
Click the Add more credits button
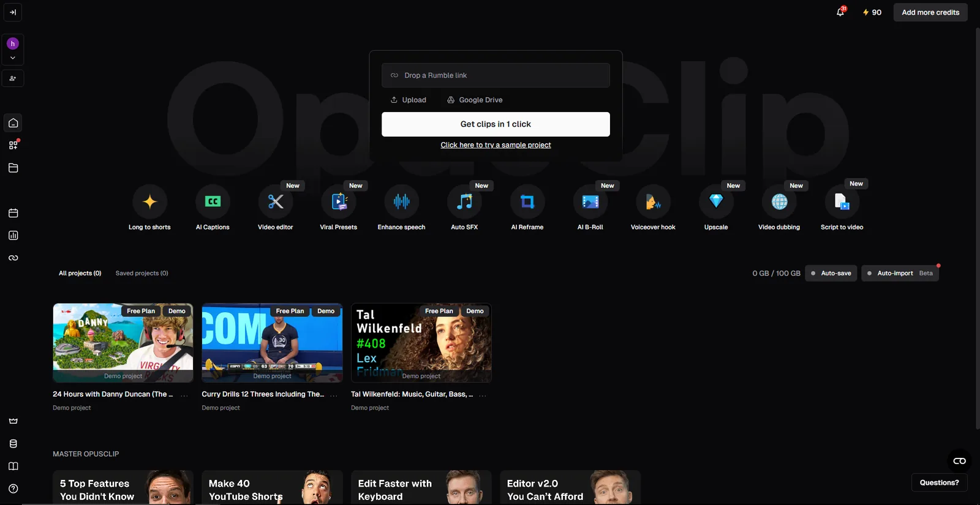930,12
